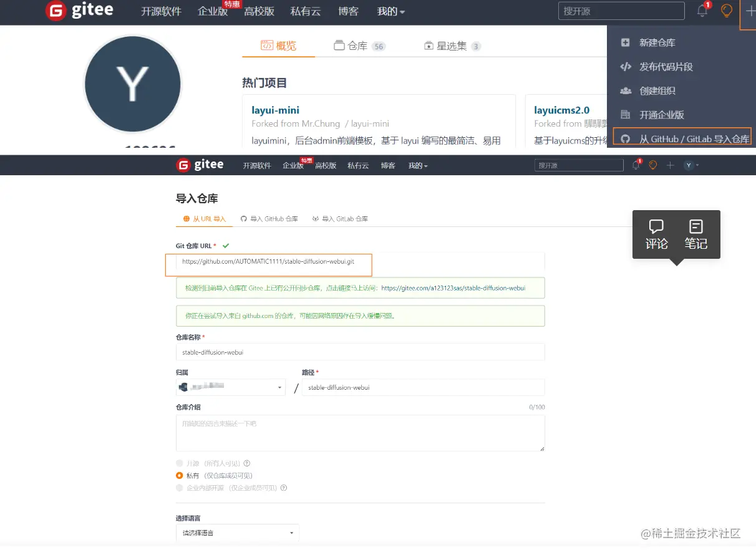Open the 我的 dropdown on the import repository page

[418, 165]
